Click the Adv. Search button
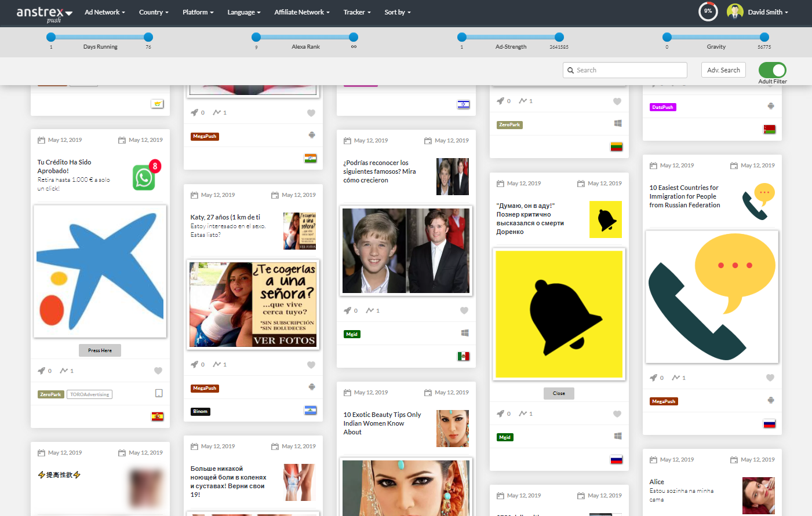 point(723,70)
